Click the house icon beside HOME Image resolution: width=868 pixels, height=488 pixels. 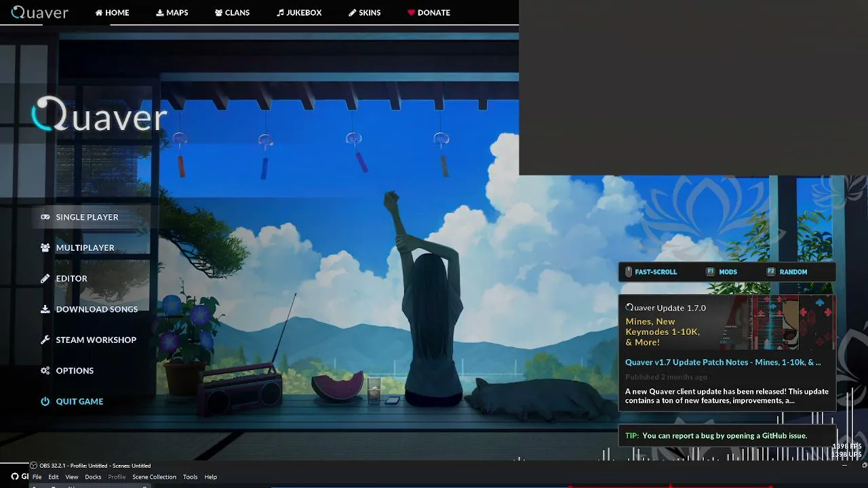pos(99,13)
